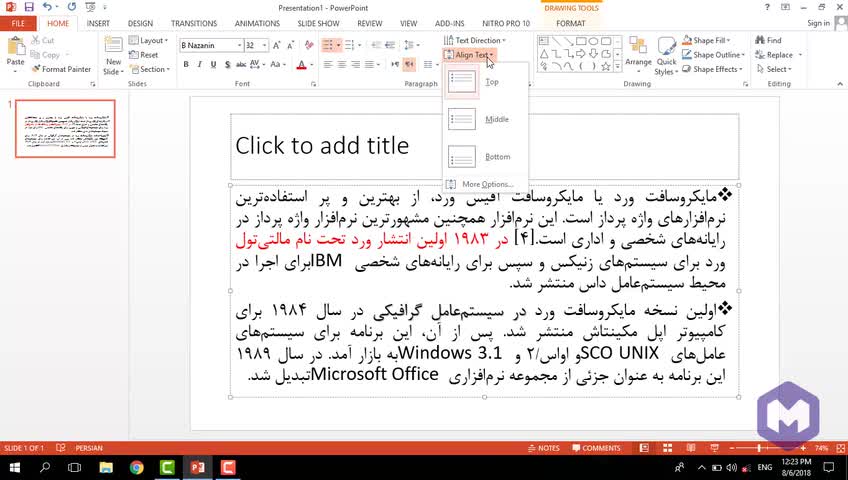Toggle align right for paragraph
Screen dimensions: 848x480
pyautogui.click(x=355, y=64)
